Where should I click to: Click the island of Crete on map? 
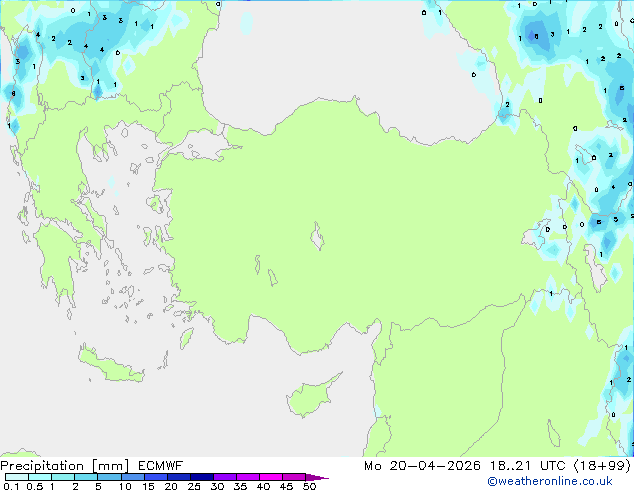(x=110, y=365)
